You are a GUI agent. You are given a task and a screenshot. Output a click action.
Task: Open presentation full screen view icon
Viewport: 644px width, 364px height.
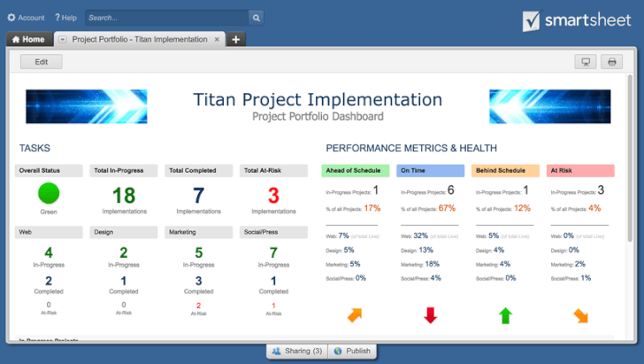pyautogui.click(x=586, y=62)
